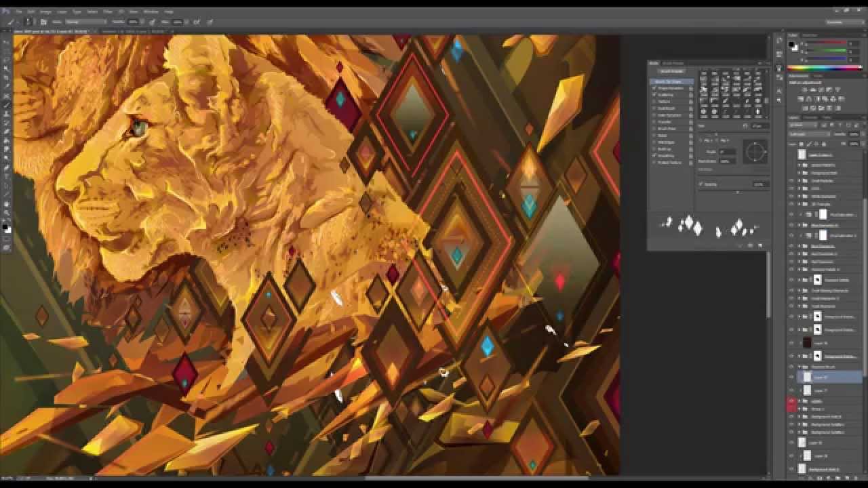The height and width of the screenshot is (488, 868).
Task: Select the Gradient tool
Action: 7,140
